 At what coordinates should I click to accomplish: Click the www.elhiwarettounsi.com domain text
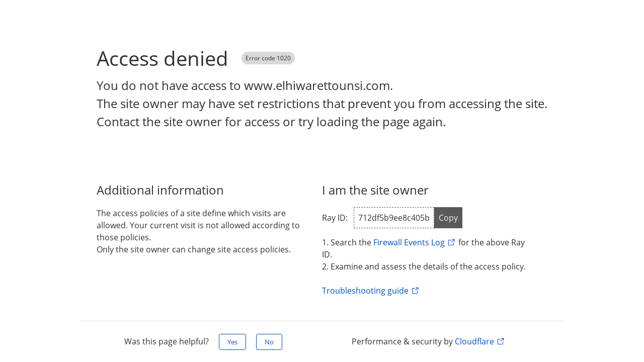tap(316, 85)
